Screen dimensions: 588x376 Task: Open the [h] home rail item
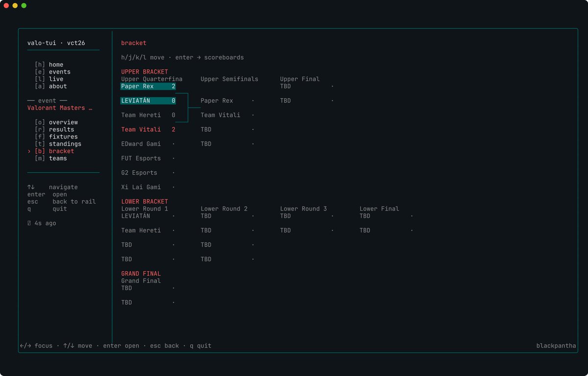(49, 65)
